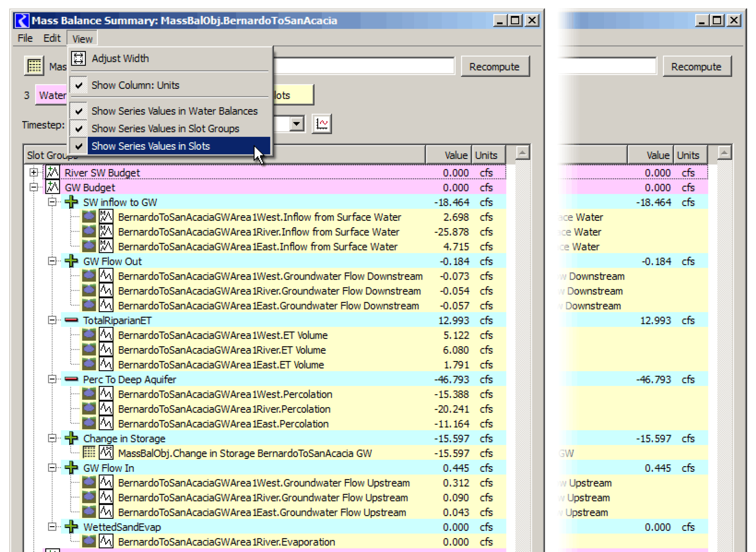Viewport: 756px width, 552px height.
Task: Click the Adjust Width icon in View menu
Action: (x=79, y=58)
